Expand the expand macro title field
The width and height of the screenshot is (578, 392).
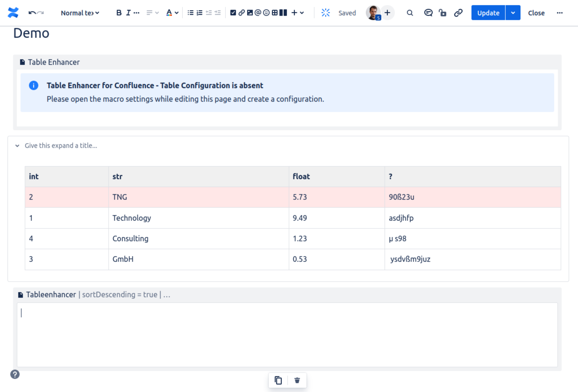[x=61, y=145]
